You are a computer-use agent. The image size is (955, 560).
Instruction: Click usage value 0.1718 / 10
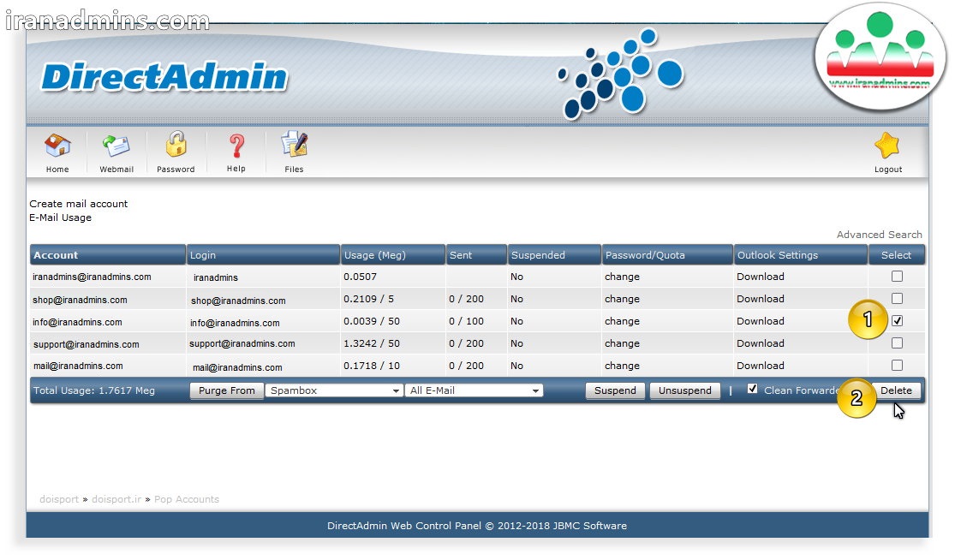click(372, 366)
